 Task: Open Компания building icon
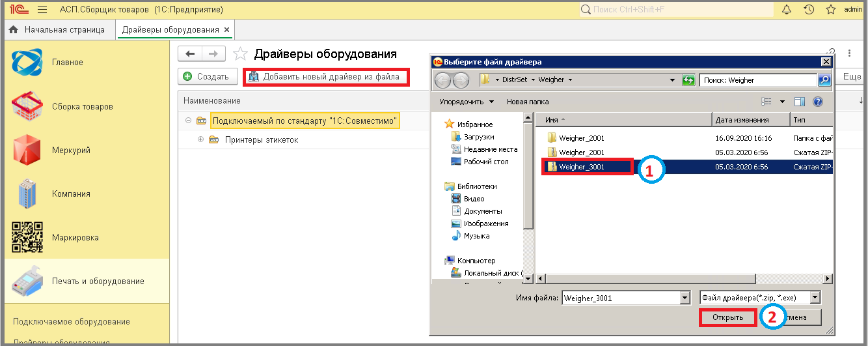point(27,194)
